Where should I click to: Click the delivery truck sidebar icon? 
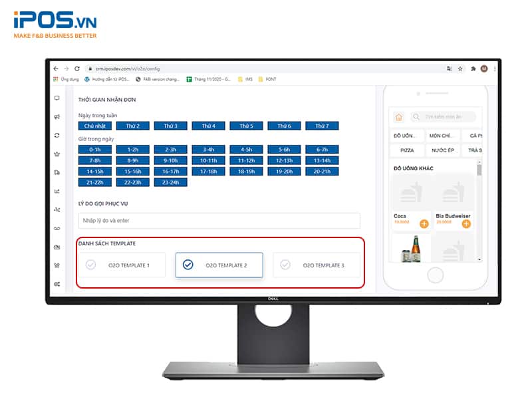(57, 173)
